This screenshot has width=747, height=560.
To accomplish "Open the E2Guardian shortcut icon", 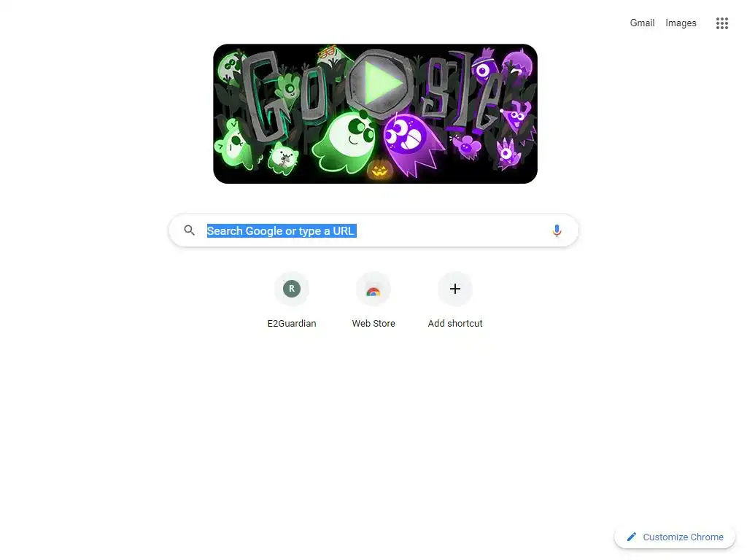I will pyautogui.click(x=292, y=289).
